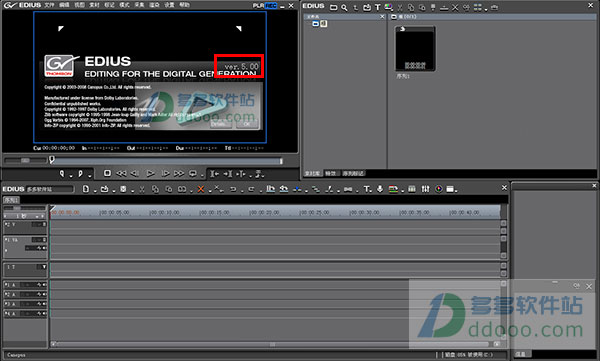Click the Play button in the player
The image size is (600, 361).
coord(150,173)
